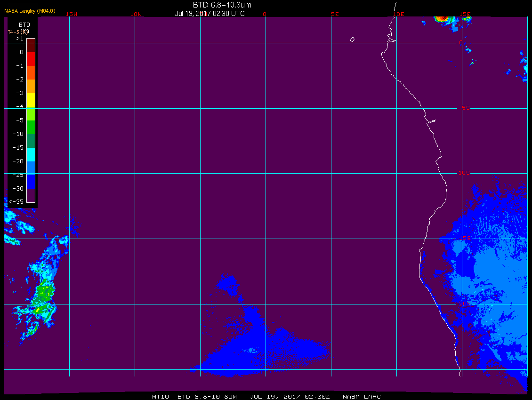Click the dark red >1 K legend swatch
This screenshot has width=532, height=400.
[x=31, y=46]
